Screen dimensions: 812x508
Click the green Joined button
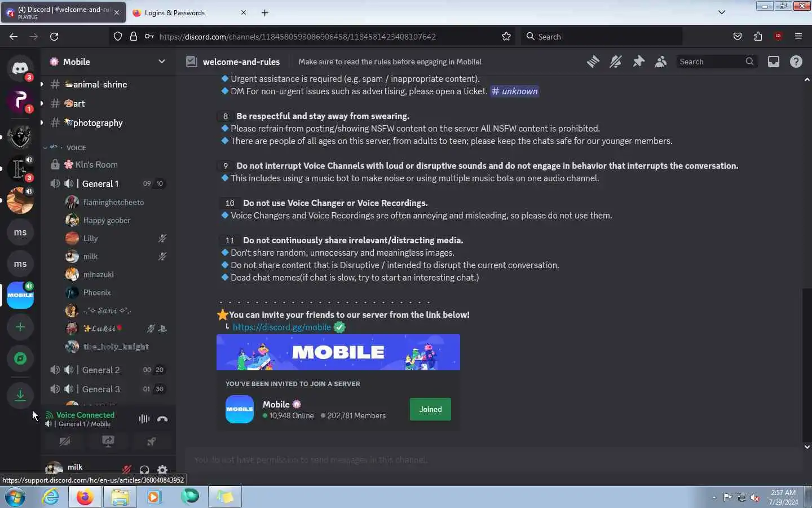click(430, 409)
